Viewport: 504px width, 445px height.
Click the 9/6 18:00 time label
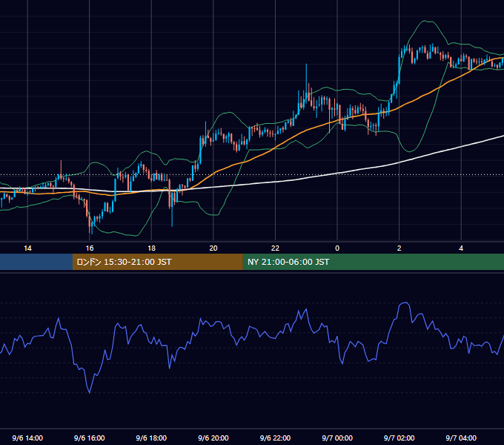point(151,438)
